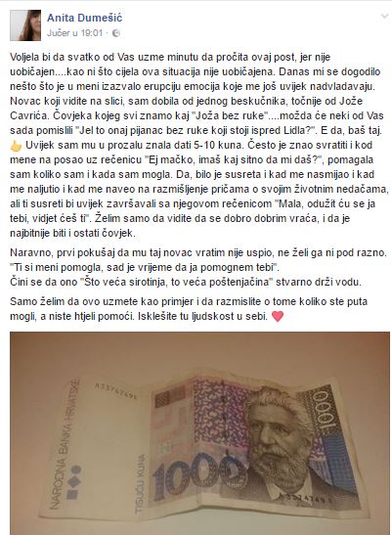Click the paragraph starting Samo želim
This screenshot has height=535, width=392.
click(x=189, y=309)
